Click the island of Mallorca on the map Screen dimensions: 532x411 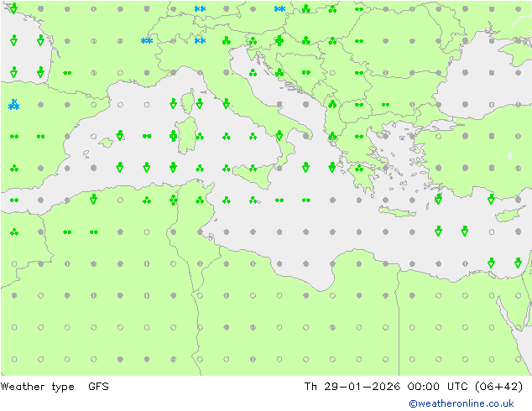(107, 143)
